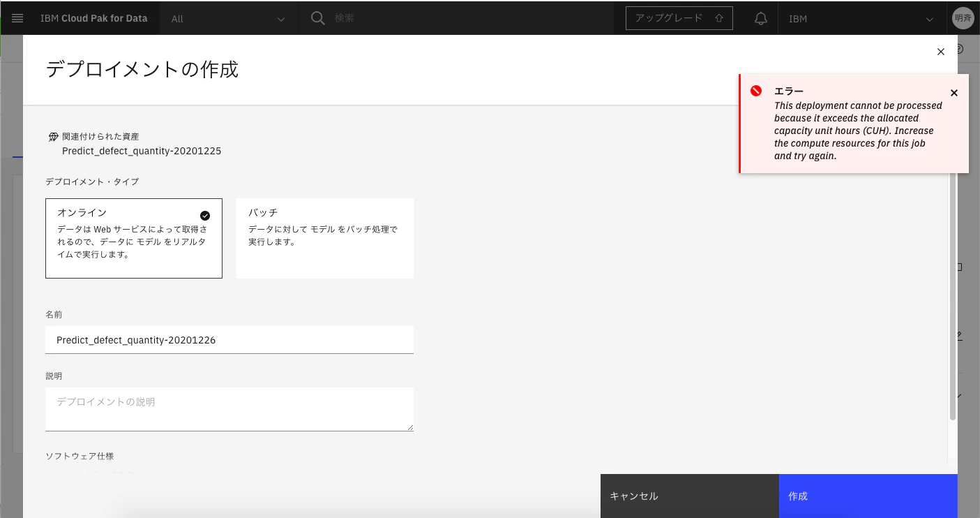This screenshot has width=980, height=518.
Task: Select the Batch deployment type
Action: pos(325,238)
